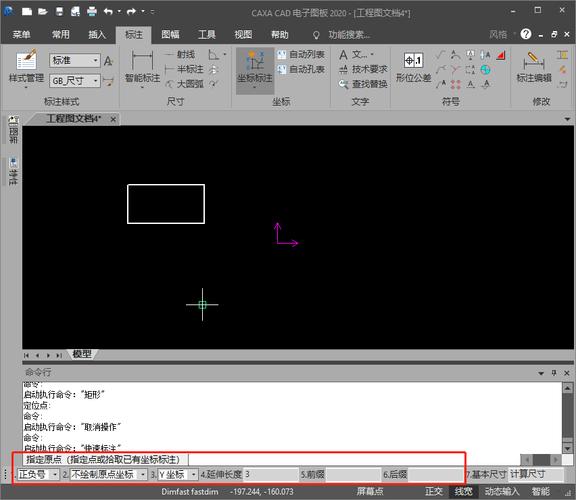Select the 智能标注 smart dimension tool

pyautogui.click(x=142, y=60)
